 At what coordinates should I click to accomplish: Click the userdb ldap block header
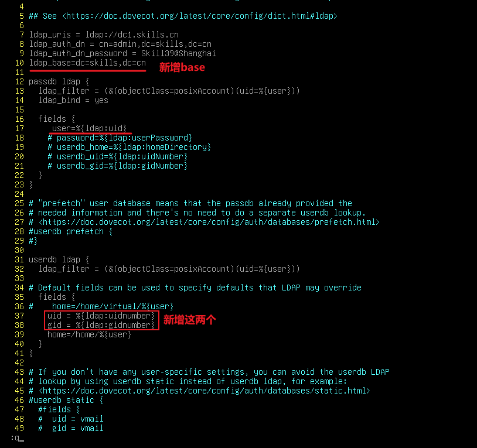(x=59, y=259)
